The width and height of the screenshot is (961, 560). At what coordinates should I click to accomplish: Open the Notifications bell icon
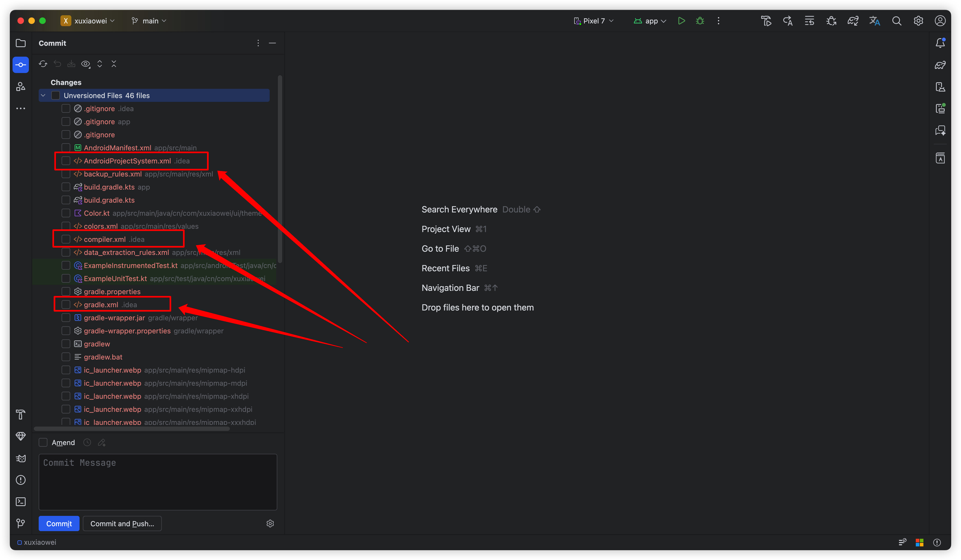click(940, 43)
